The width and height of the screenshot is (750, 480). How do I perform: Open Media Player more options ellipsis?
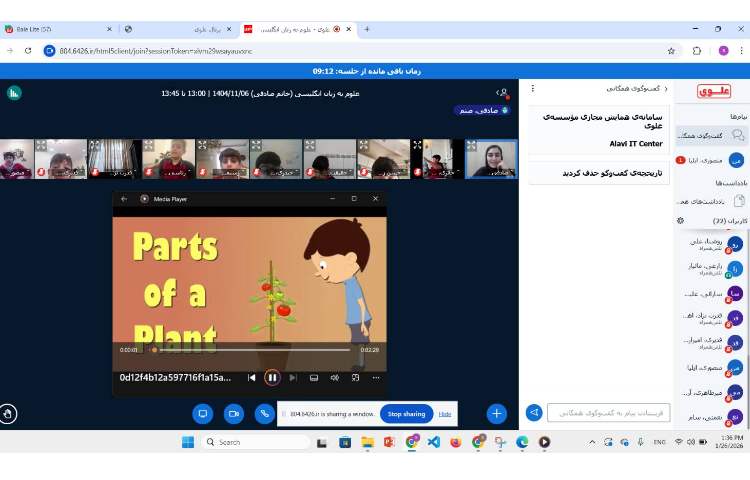coord(376,378)
